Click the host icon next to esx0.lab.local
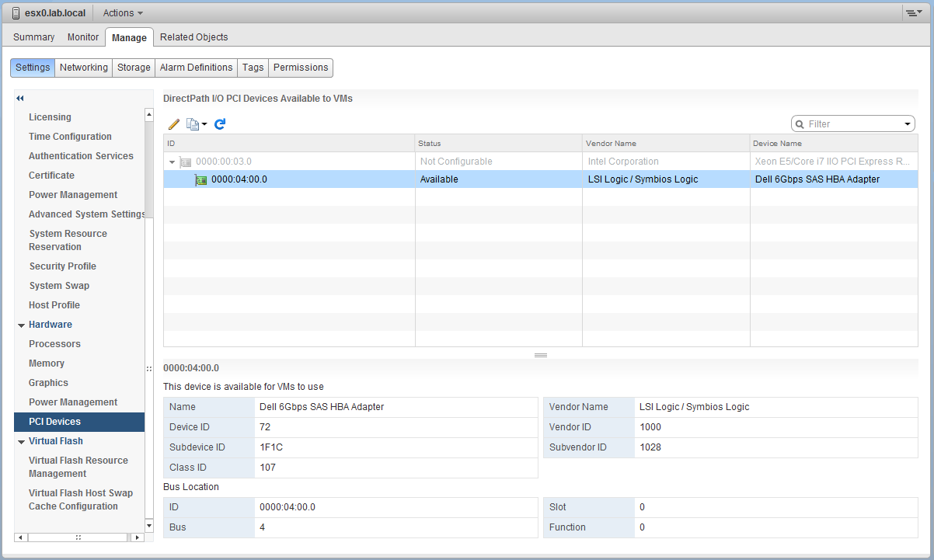 click(14, 12)
